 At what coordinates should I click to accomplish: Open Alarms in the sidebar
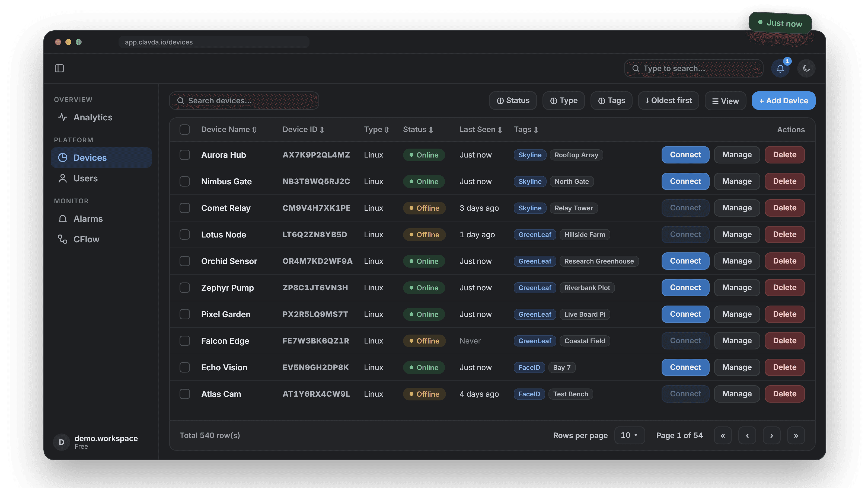pos(101,219)
